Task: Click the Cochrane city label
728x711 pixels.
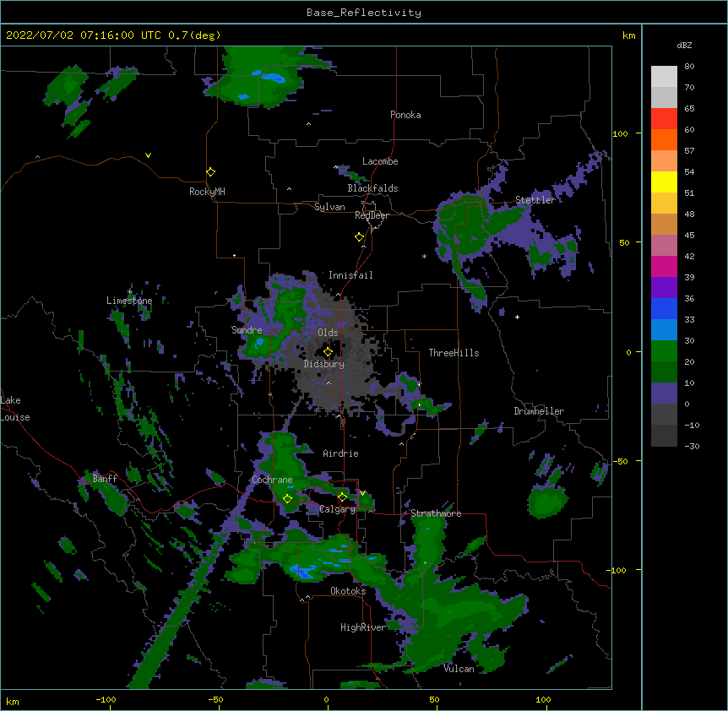Action: tap(272, 480)
